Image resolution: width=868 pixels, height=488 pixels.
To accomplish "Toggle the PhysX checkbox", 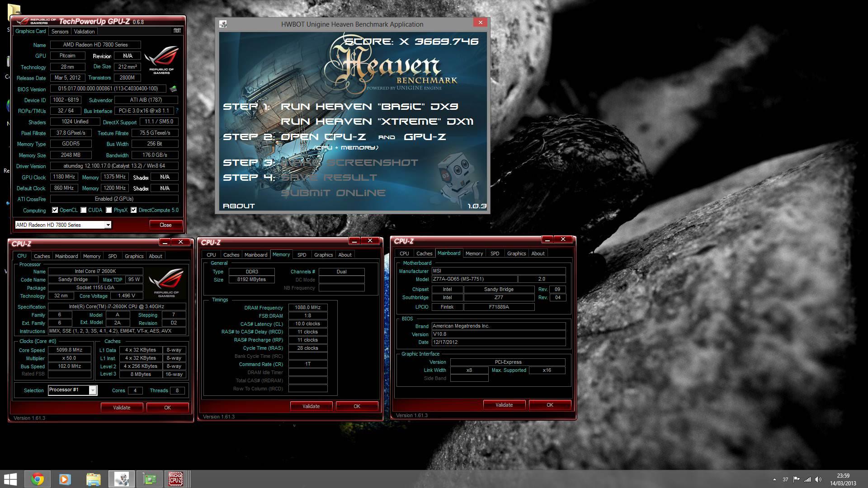I will (109, 210).
